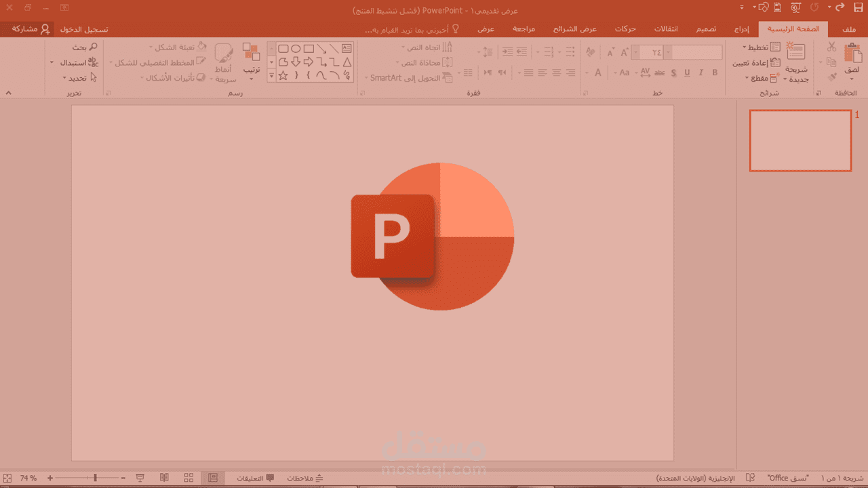
Task: Open Align Text (محاذاة النص) dropdown
Action: coord(422,62)
